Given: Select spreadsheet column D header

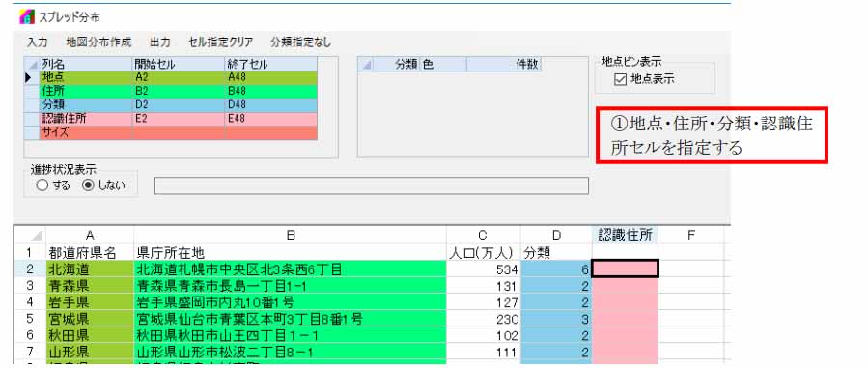Looking at the screenshot, I should click(556, 236).
